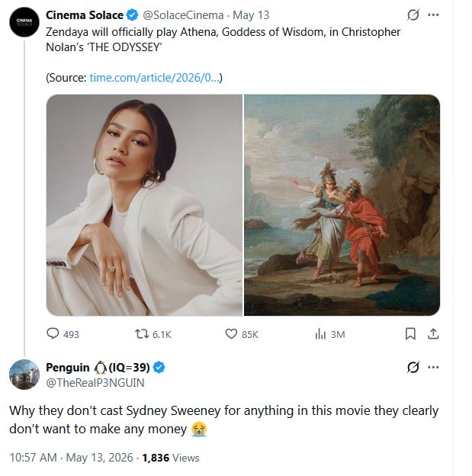Click the reply icon with 493 replies
Viewport: 472px width, 476px height.
[x=53, y=333]
